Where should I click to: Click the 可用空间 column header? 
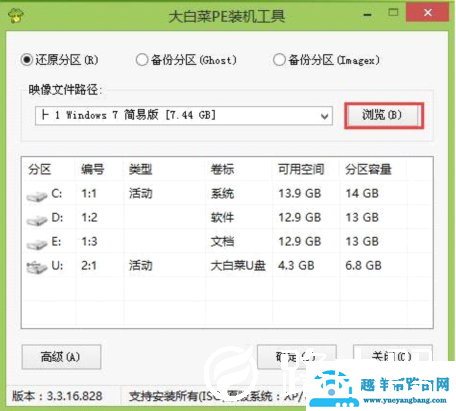point(301,169)
